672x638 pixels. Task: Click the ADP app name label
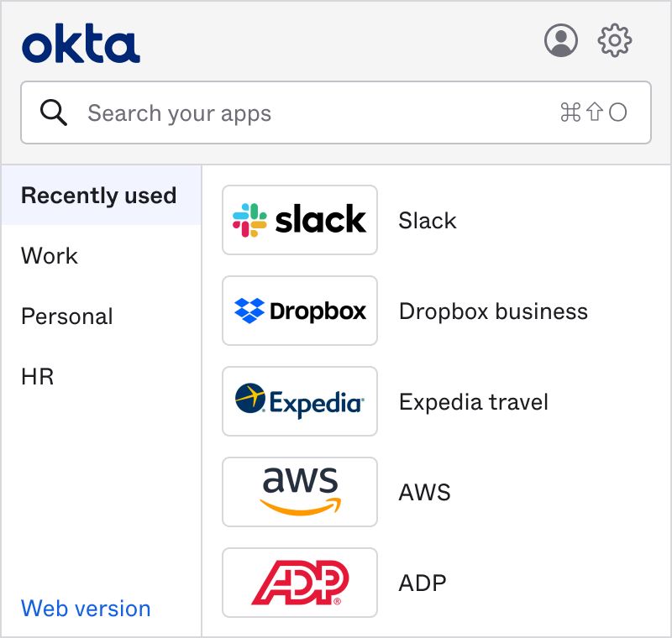[x=423, y=583]
